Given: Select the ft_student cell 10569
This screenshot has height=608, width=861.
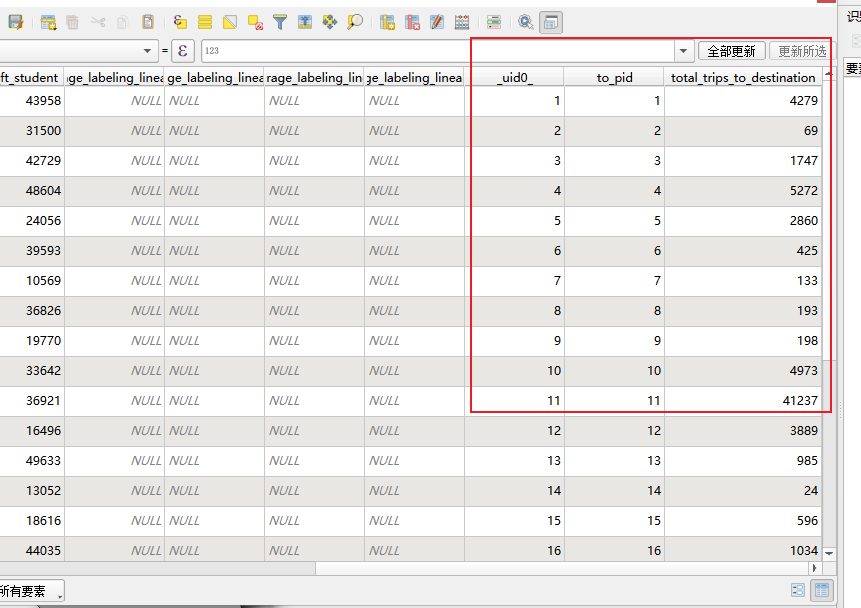Looking at the screenshot, I should [x=32, y=281].
